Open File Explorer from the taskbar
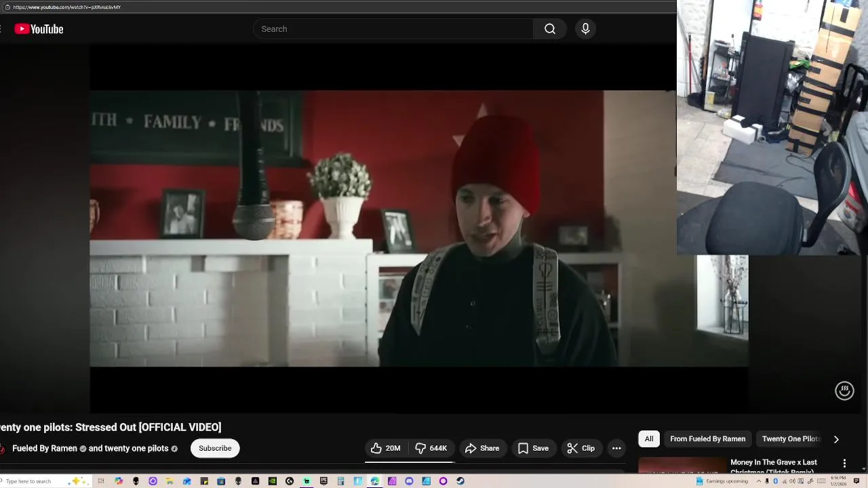The height and width of the screenshot is (488, 868). (x=170, y=481)
